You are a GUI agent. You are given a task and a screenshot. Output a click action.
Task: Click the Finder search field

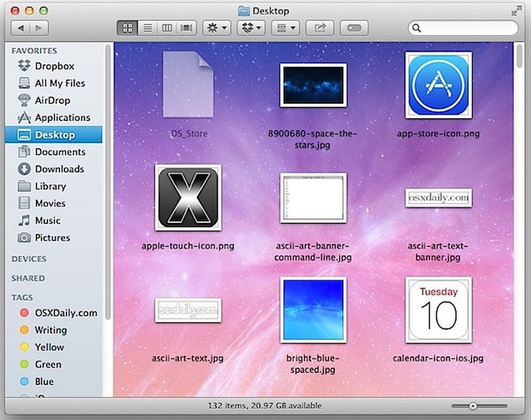[463, 28]
